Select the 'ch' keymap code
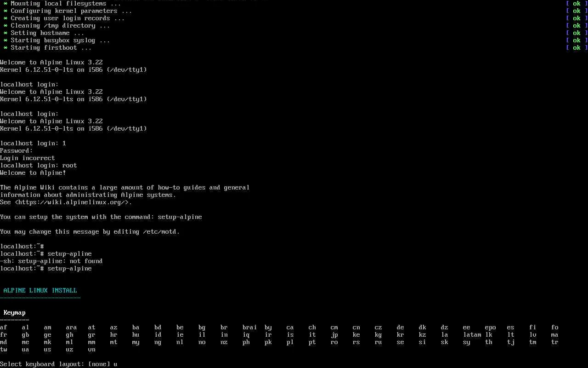This screenshot has width=588, height=368. click(312, 327)
